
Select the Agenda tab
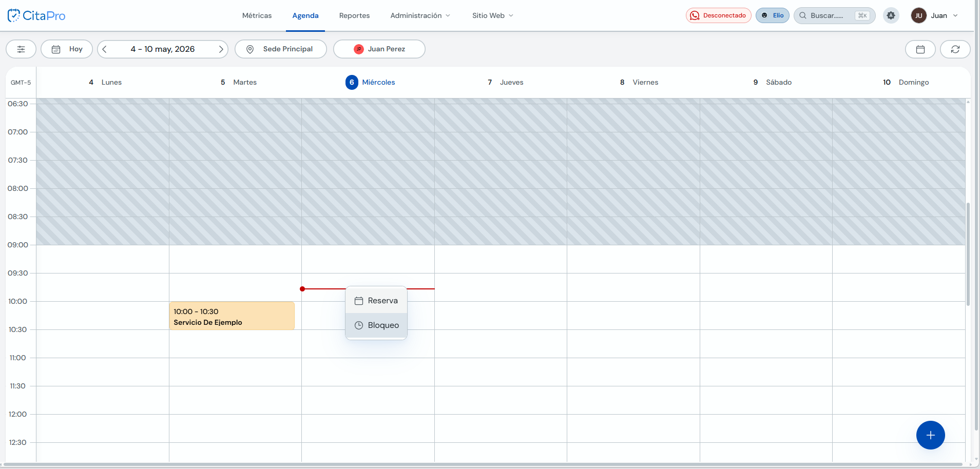[x=305, y=15]
